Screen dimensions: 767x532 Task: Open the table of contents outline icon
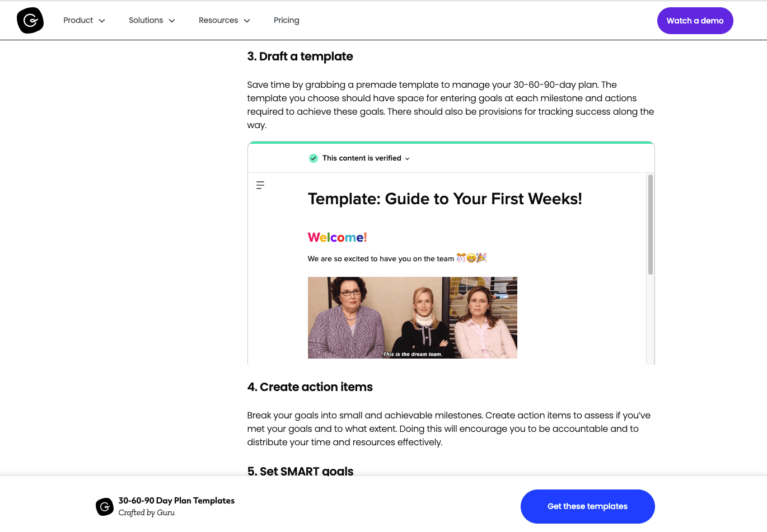click(260, 185)
